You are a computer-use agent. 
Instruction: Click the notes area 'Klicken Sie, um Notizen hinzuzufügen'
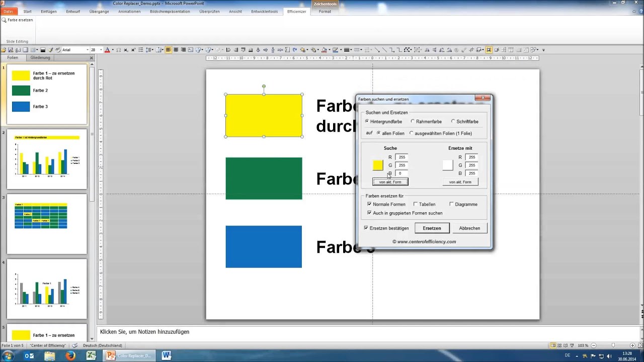pos(145,332)
